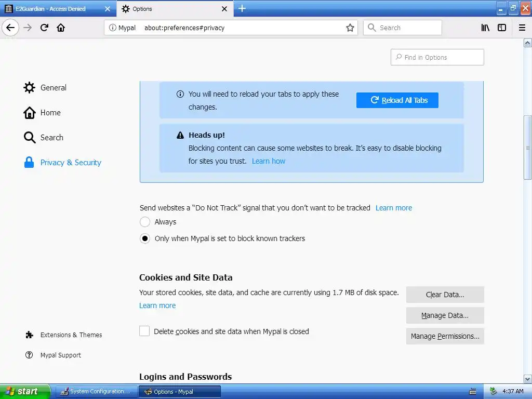This screenshot has height=399, width=532.
Task: Click the Logins and Passwords heading
Action: tap(185, 377)
